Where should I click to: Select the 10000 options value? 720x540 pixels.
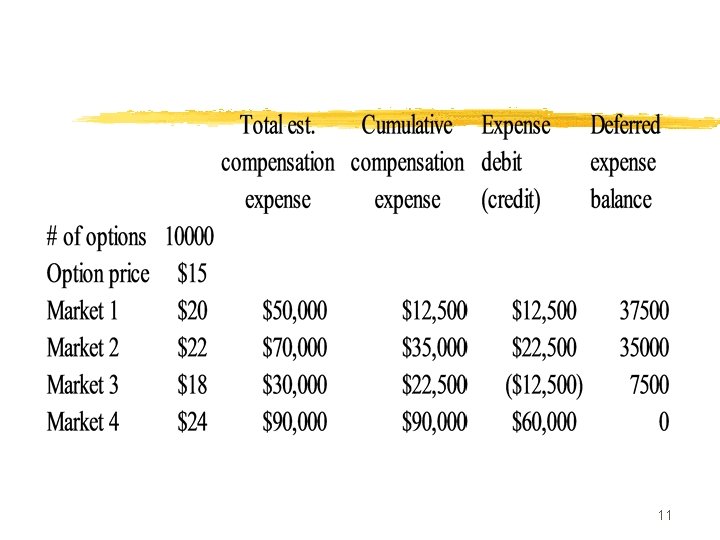pyautogui.click(x=189, y=237)
